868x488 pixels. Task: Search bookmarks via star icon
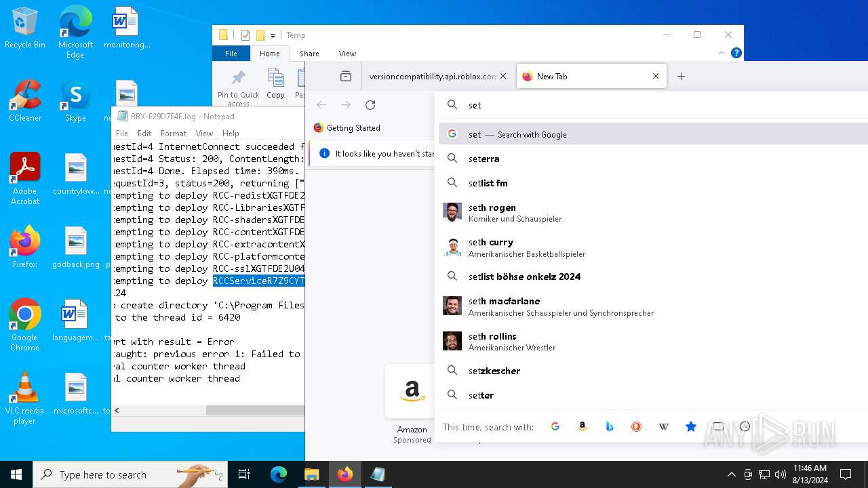click(x=691, y=426)
